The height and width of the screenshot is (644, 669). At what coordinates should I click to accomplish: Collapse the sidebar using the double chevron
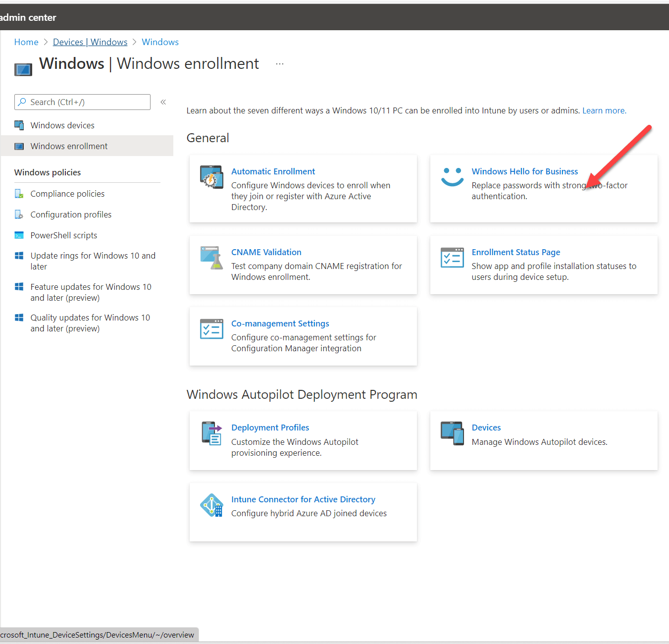click(x=163, y=102)
